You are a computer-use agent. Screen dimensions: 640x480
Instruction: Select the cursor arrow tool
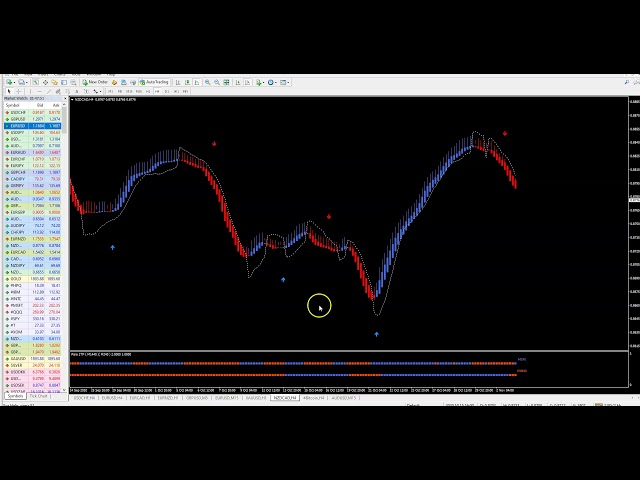pyautogui.click(x=8, y=91)
